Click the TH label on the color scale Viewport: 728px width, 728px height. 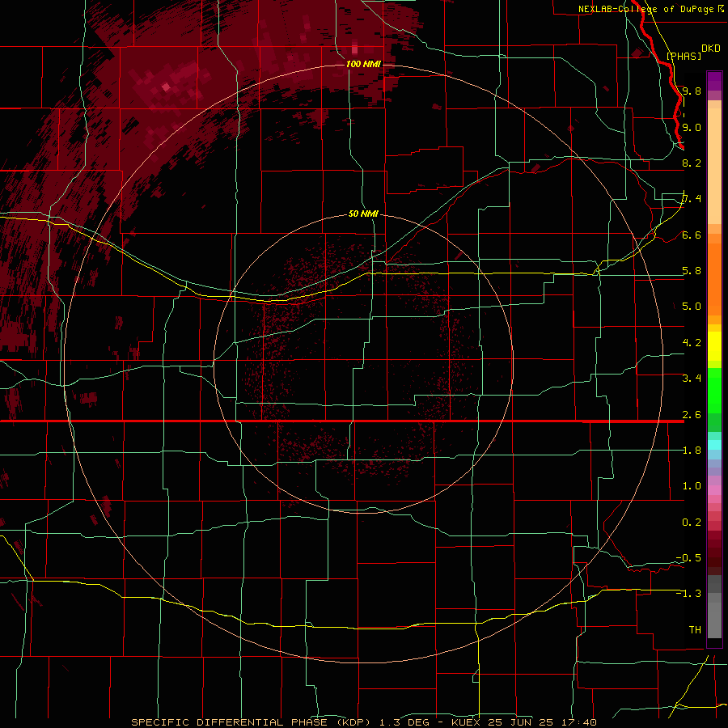tap(695, 630)
